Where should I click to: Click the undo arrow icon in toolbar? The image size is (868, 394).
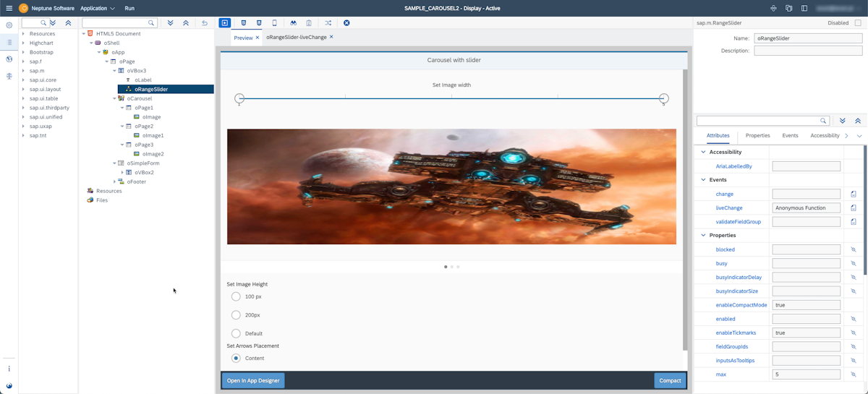(x=205, y=23)
